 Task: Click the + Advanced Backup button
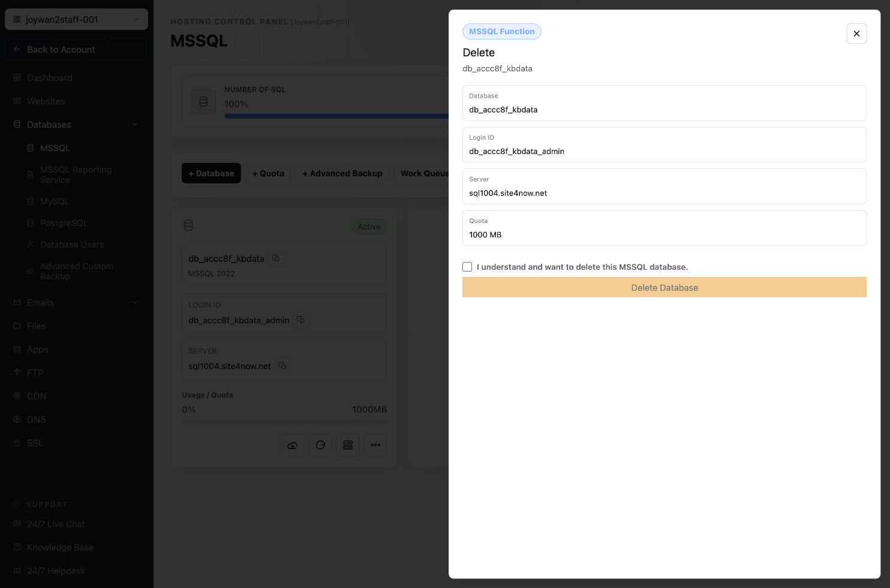(342, 173)
